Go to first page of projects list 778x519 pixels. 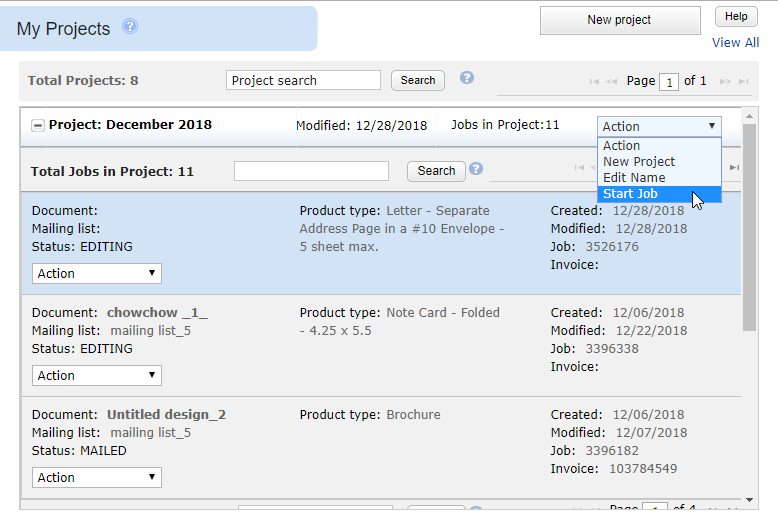(594, 81)
